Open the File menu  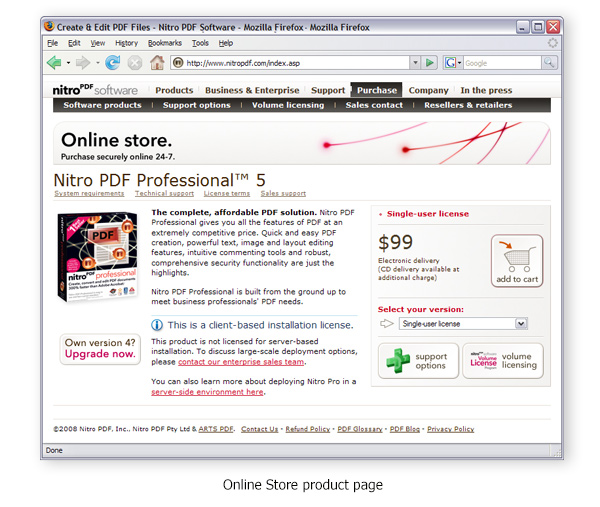[52, 43]
